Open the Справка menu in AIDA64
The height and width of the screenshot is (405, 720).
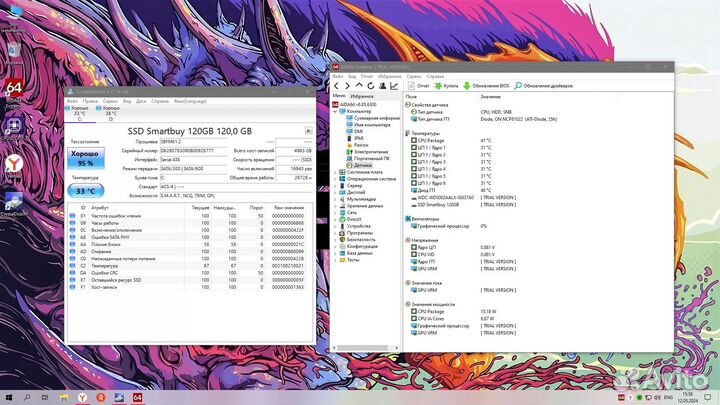point(435,76)
